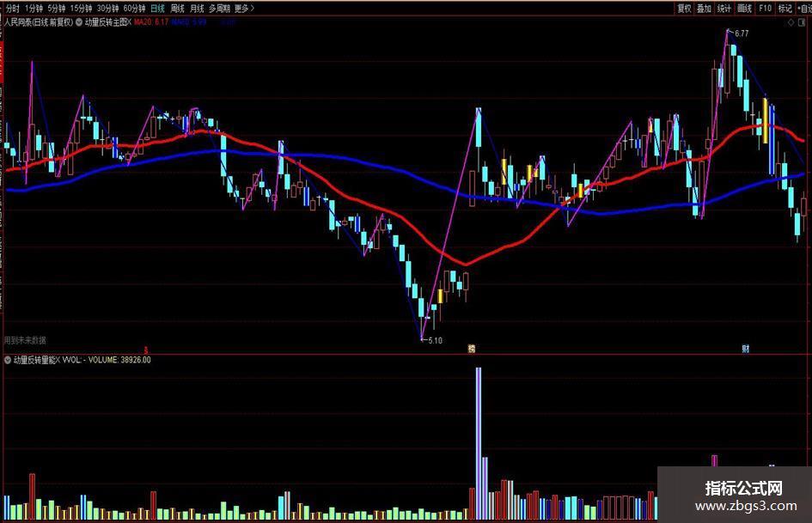Select the 5分钟 period tab
The image size is (812, 523).
pos(57,9)
